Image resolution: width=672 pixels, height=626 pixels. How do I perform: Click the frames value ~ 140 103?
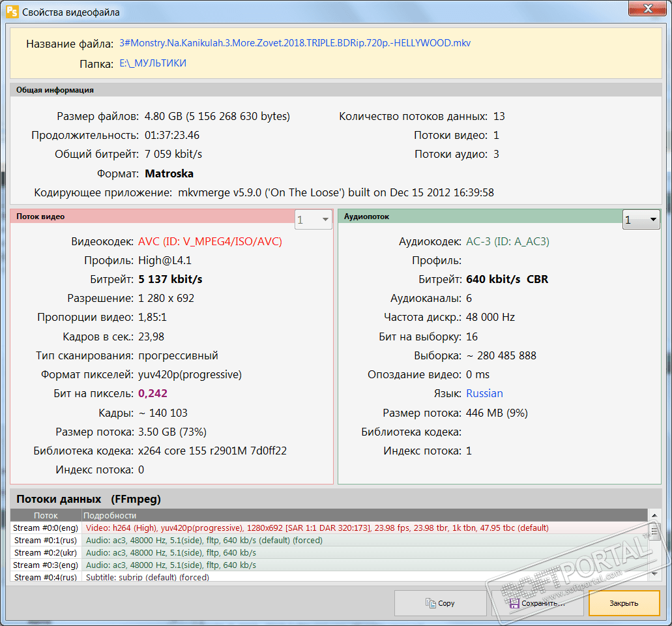(x=163, y=413)
